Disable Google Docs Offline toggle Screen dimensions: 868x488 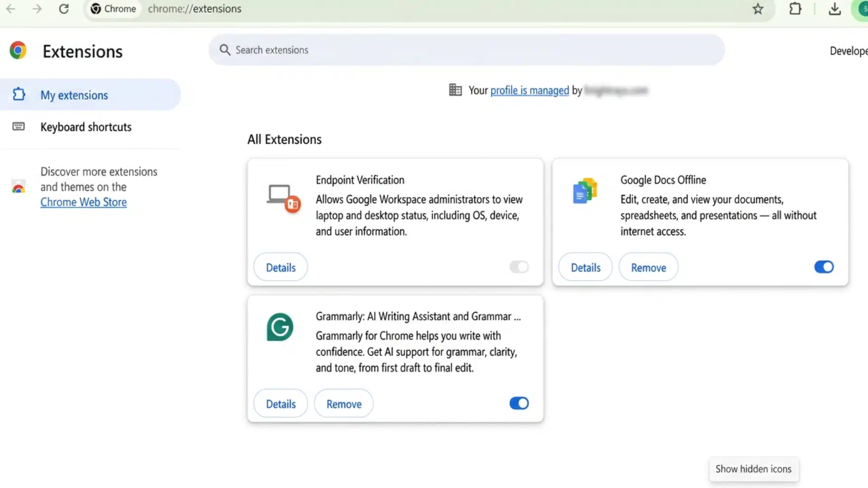click(x=824, y=267)
